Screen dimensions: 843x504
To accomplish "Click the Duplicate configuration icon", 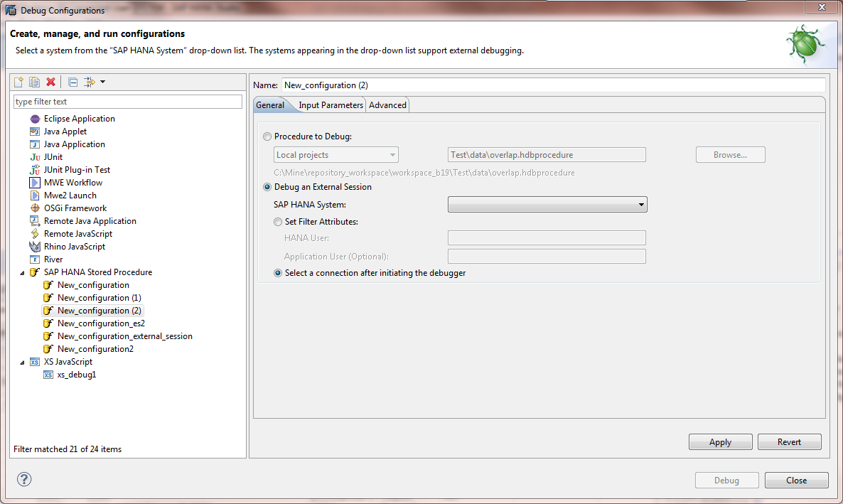I will pos(34,82).
